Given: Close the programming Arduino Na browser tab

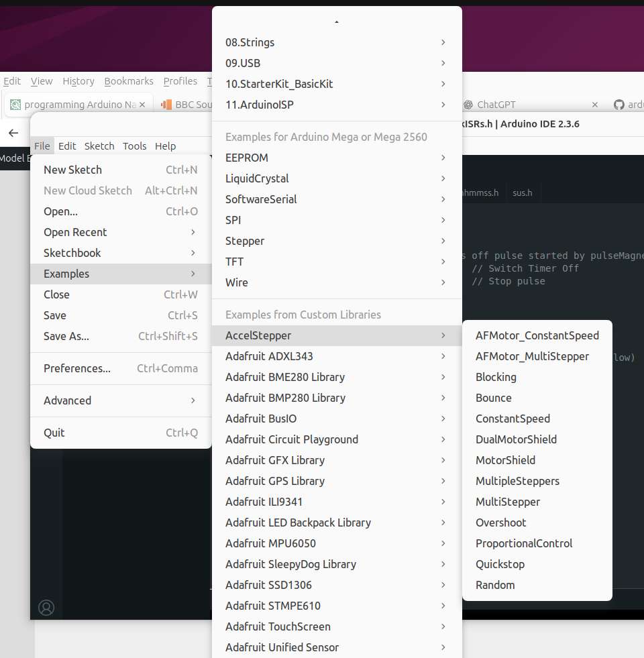Looking at the screenshot, I should pyautogui.click(x=142, y=105).
